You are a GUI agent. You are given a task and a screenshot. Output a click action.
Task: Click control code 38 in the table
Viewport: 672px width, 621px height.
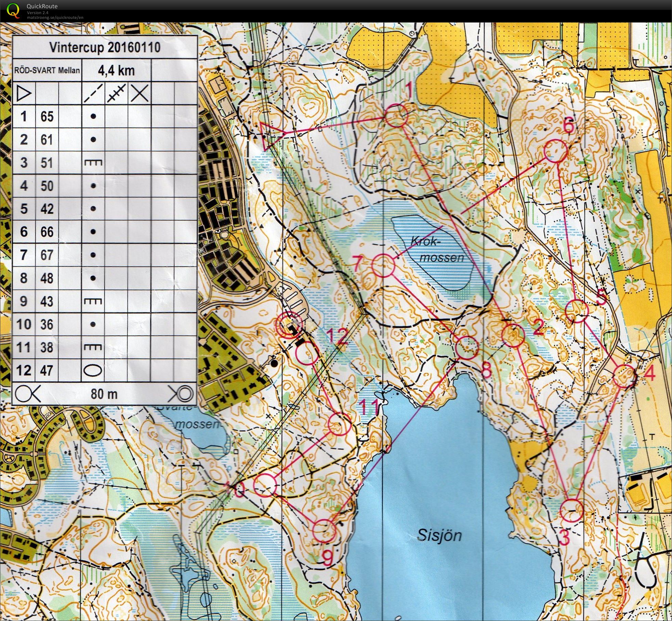pyautogui.click(x=47, y=348)
